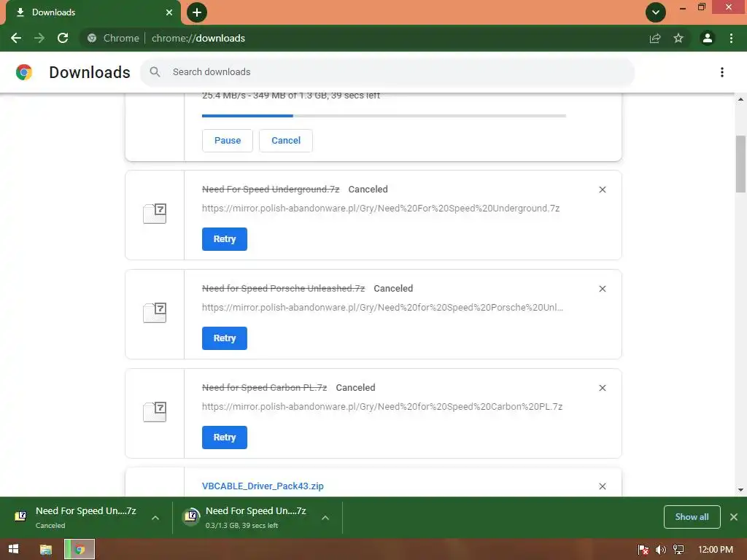The height and width of the screenshot is (560, 747).
Task: Click the Canceled status of Carbon PL
Action: [x=355, y=388]
